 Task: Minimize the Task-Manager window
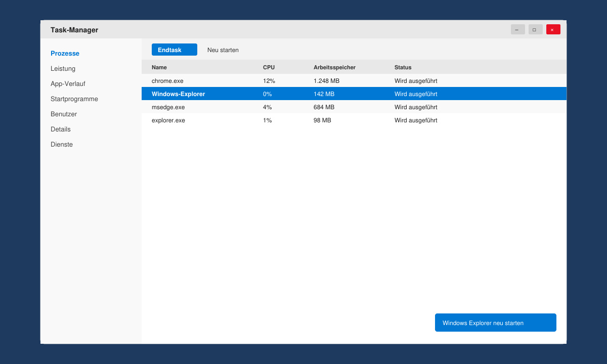pyautogui.click(x=518, y=29)
